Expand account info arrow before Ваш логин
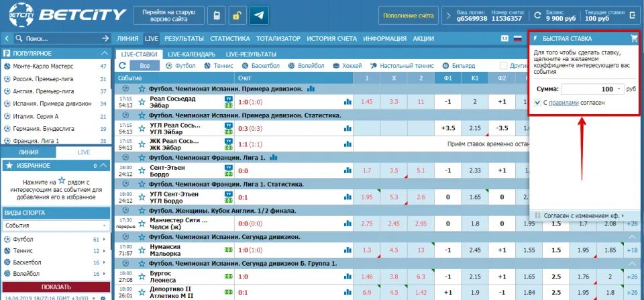The image size is (644, 300). [448, 15]
